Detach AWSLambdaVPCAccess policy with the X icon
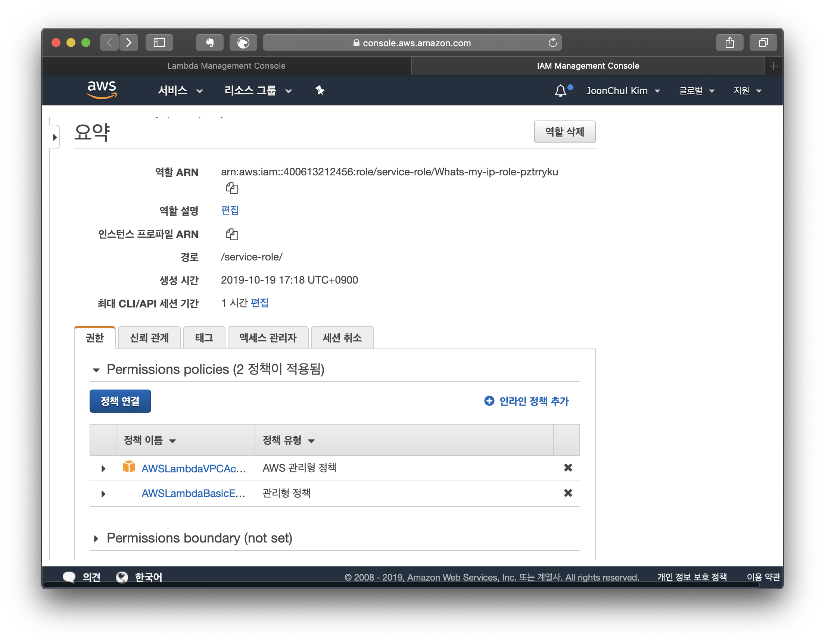Screen dimensions: 825x644 568,468
